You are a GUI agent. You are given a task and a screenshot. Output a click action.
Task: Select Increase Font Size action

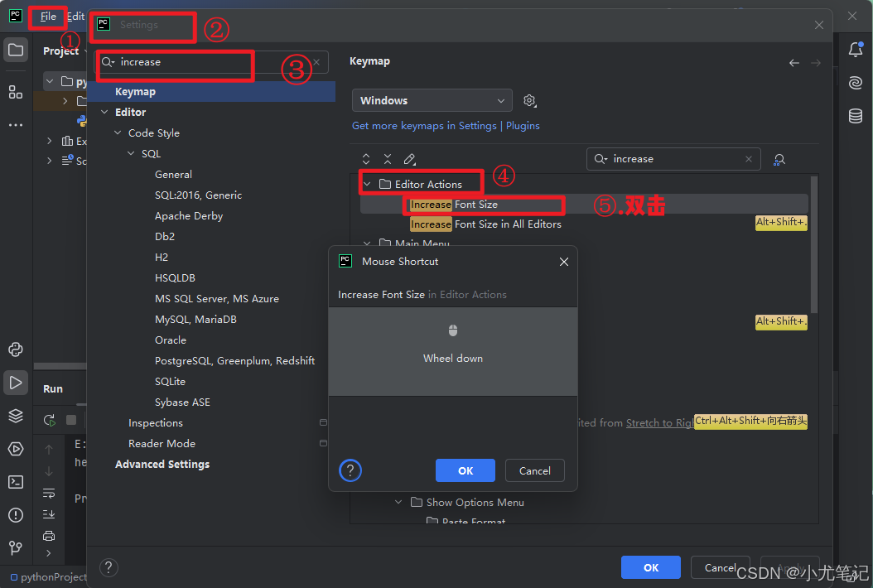584,205
